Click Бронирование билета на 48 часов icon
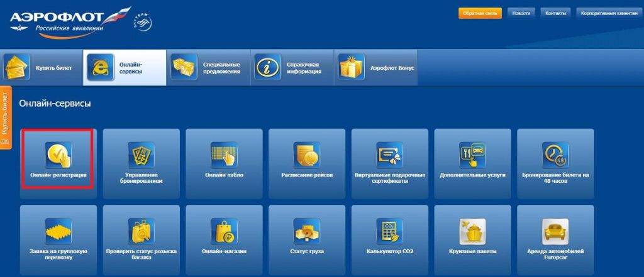Viewport: 644px width, 277px height. pos(555,154)
